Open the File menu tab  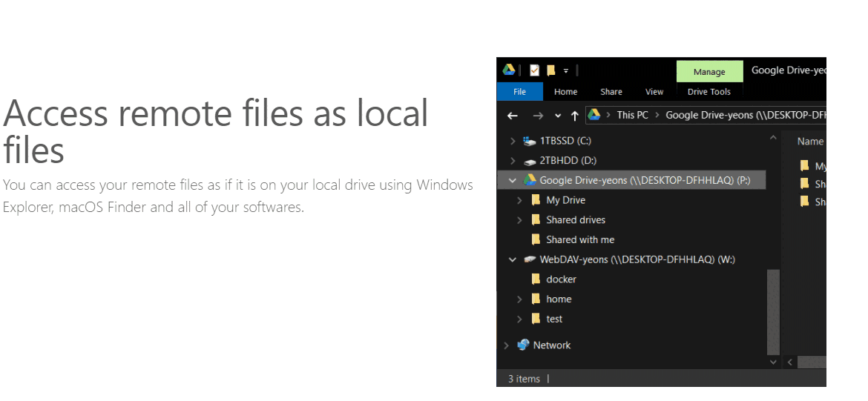[x=519, y=92]
